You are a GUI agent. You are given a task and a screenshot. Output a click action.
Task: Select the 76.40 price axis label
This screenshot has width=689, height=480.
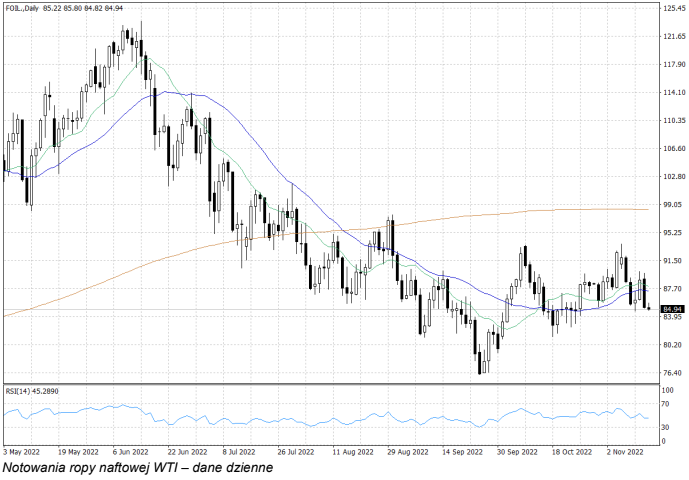coord(671,373)
